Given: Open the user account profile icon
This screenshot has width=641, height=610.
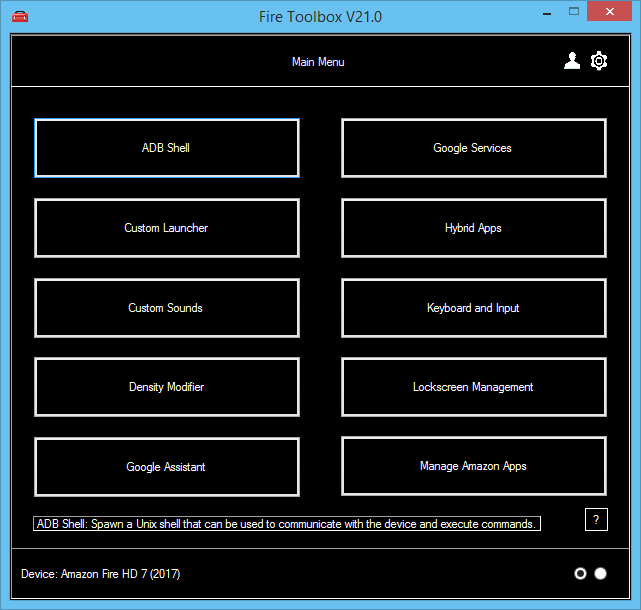Looking at the screenshot, I should pyautogui.click(x=572, y=61).
